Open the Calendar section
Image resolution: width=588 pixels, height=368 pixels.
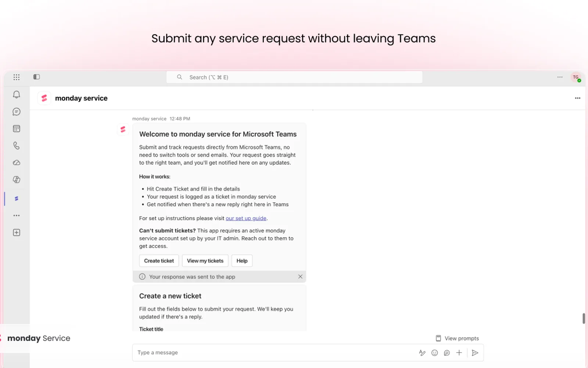click(x=17, y=129)
